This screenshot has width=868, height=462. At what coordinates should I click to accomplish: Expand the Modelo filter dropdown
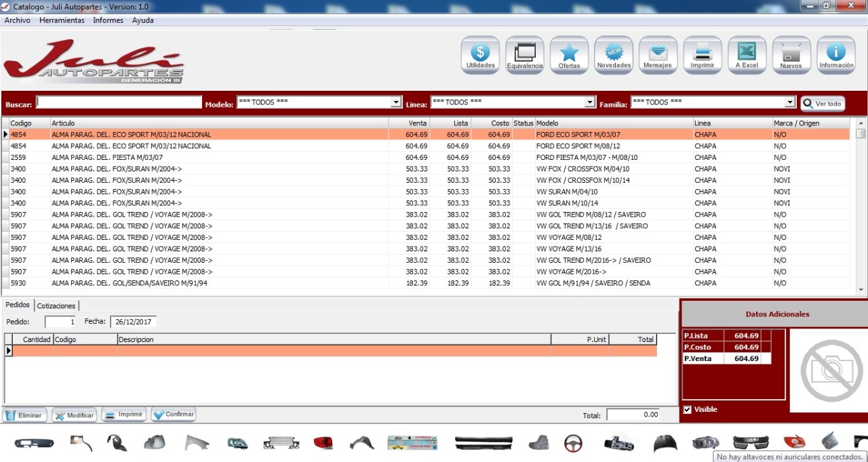397,102
